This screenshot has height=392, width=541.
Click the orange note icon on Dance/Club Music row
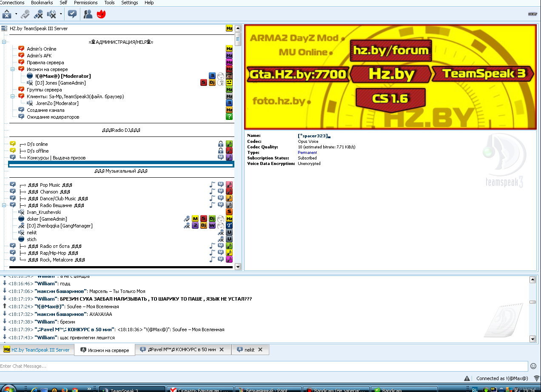click(229, 199)
